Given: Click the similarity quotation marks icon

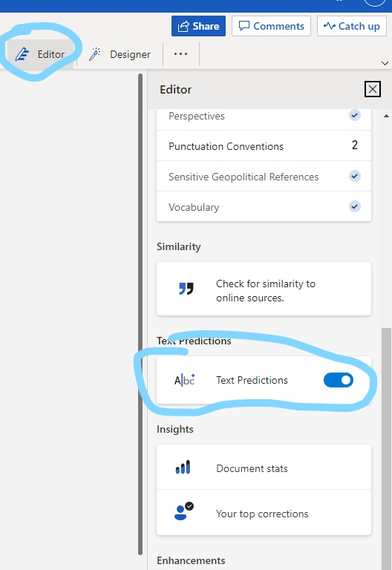Looking at the screenshot, I should tap(186, 289).
